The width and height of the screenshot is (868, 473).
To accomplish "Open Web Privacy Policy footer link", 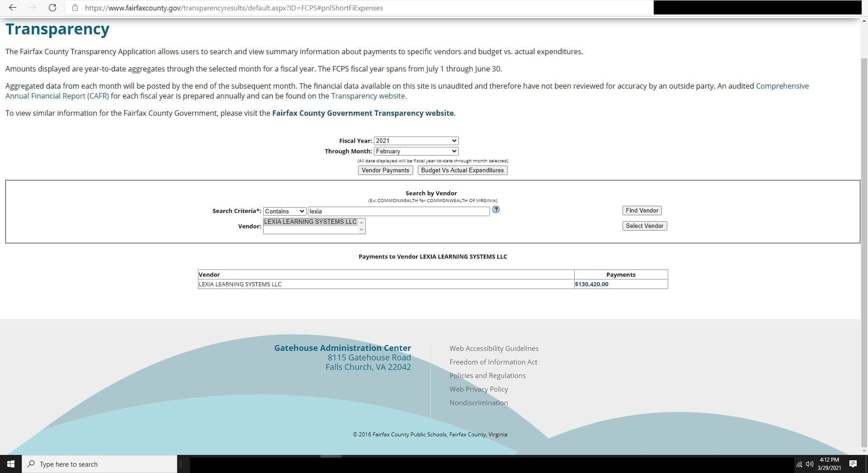I will tap(478, 389).
